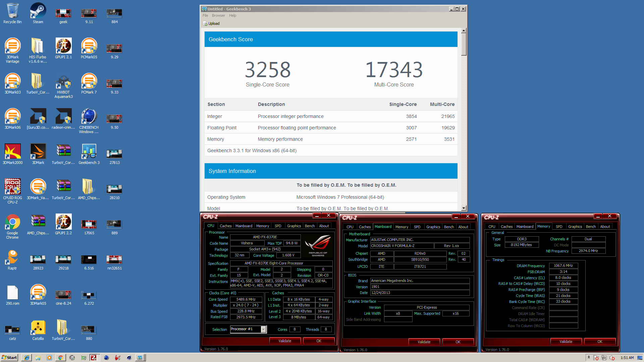Open Graphics tab in first CPU-Z window
This screenshot has width=644, height=362.
(294, 226)
